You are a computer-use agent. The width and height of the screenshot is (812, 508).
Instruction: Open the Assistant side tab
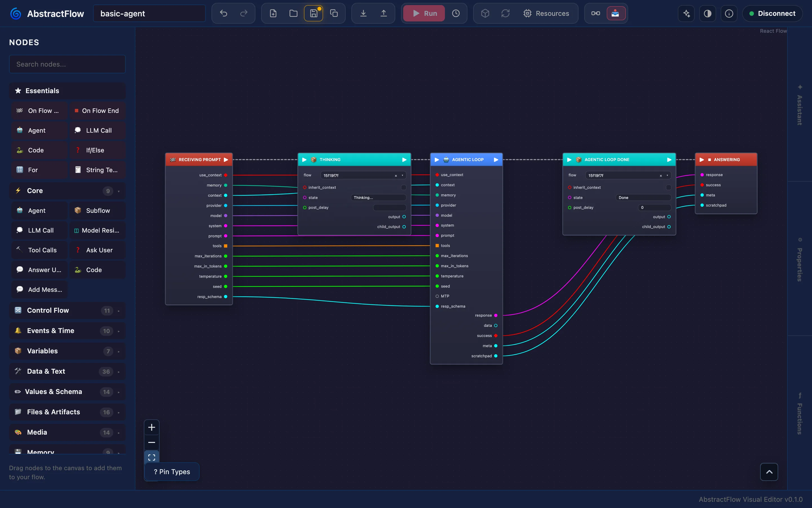pyautogui.click(x=800, y=105)
